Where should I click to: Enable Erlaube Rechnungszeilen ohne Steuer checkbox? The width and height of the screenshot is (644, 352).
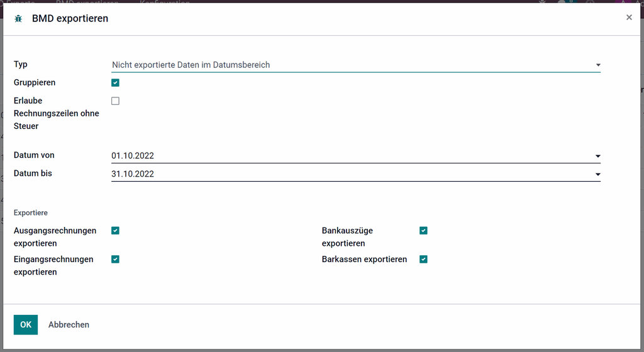tap(116, 101)
